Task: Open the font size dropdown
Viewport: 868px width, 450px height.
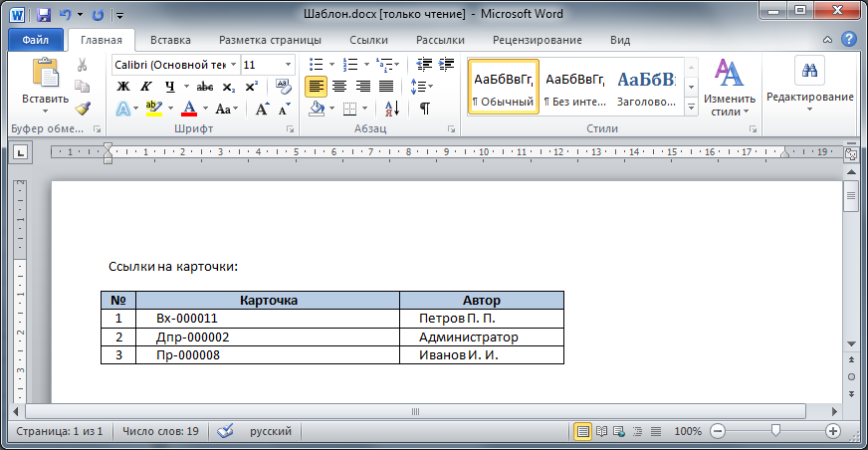Action: click(289, 65)
